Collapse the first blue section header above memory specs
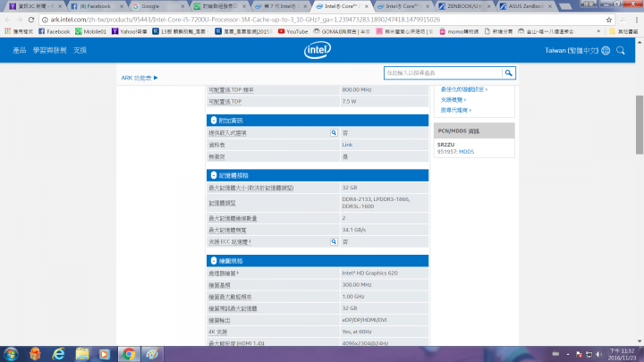This screenshot has width=644, height=362. (214, 121)
